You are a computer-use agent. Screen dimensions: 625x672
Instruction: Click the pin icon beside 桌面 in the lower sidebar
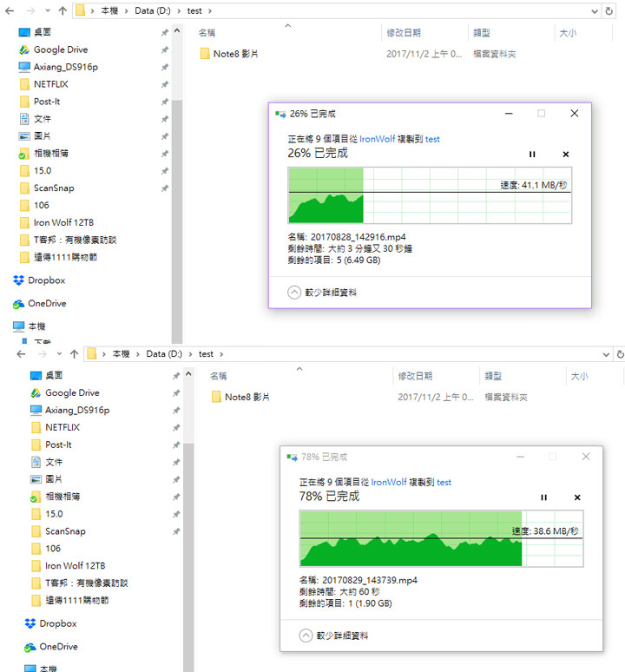coord(176,376)
